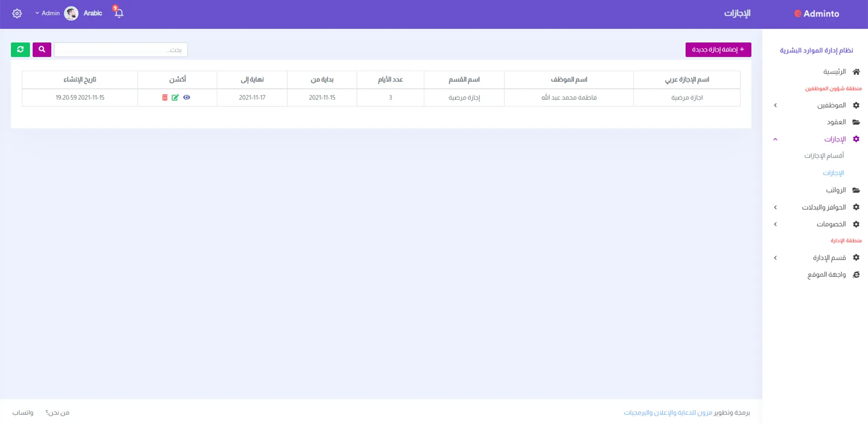The height and width of the screenshot is (424, 868).
Task: Click the green refresh icon button
Action: pyautogui.click(x=20, y=49)
